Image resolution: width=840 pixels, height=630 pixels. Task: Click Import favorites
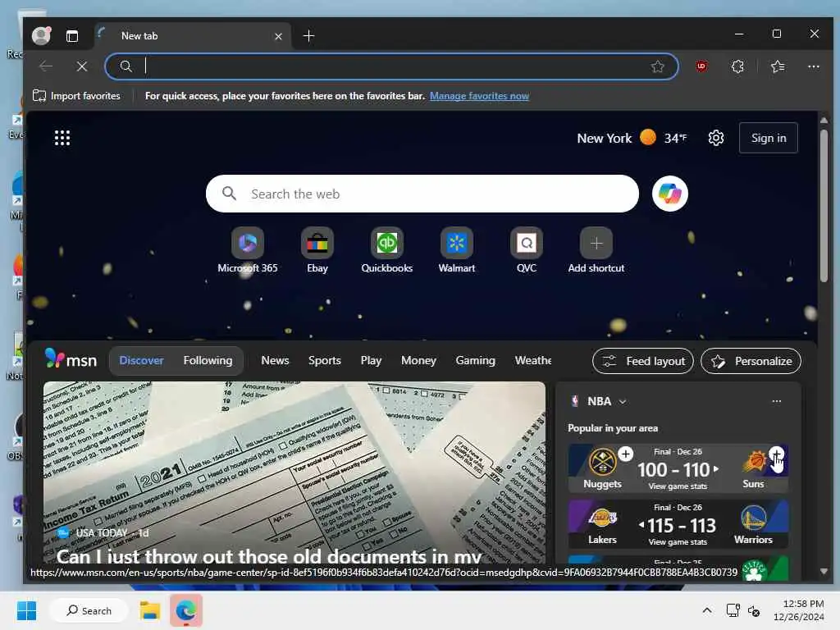point(76,96)
